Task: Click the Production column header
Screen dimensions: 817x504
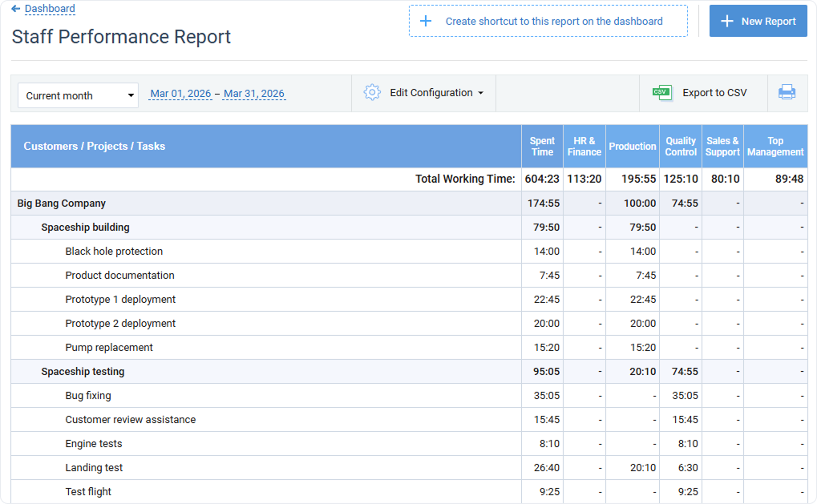Action: [x=633, y=146]
